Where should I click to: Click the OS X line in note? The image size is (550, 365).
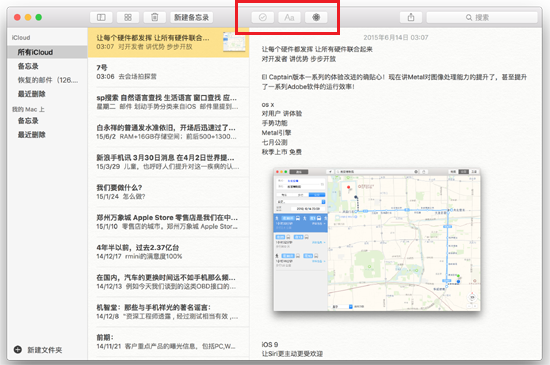[268, 105]
